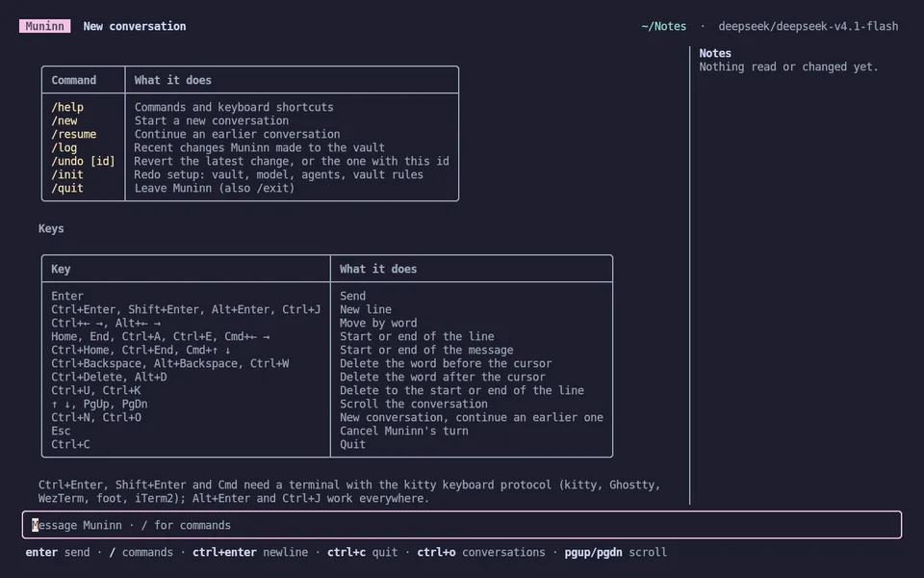The height and width of the screenshot is (578, 924).
Task: Click the '/ commands' footer hint
Action: tap(141, 552)
